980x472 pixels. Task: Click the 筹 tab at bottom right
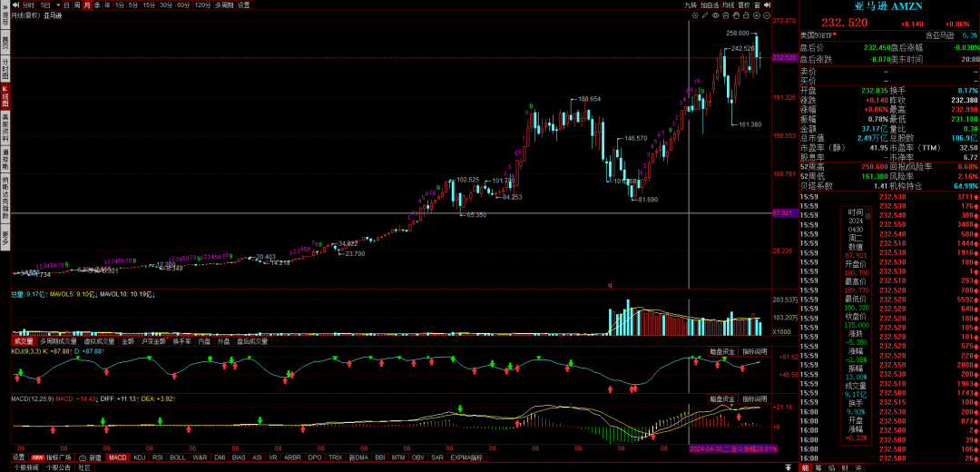click(818, 467)
